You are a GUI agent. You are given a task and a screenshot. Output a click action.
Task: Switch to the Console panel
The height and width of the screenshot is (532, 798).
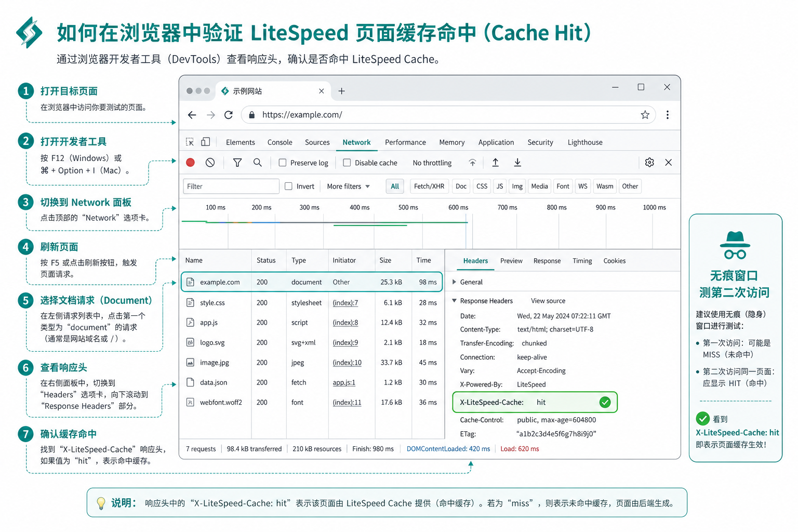coord(280,142)
